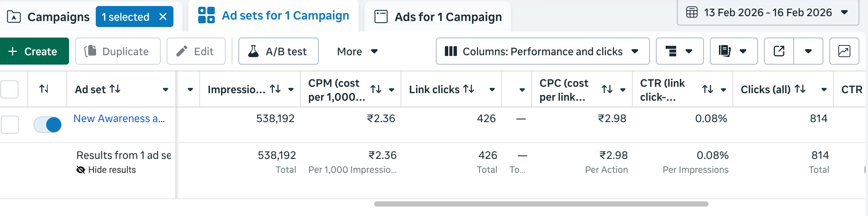Open the Columns: Performance and clicks dropdown
Viewport: 868px width, 216px height.
[542, 51]
